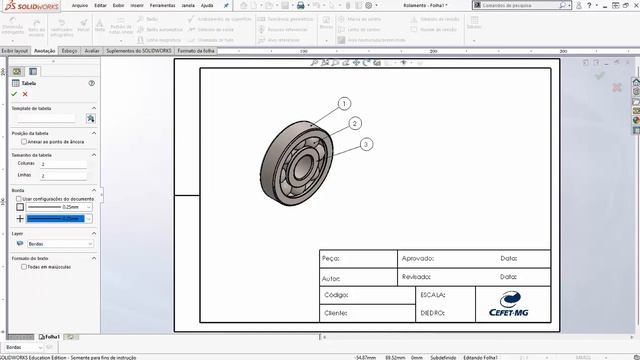The height and width of the screenshot is (360, 640).
Task: Open the help question mark icon
Action: point(589,5)
